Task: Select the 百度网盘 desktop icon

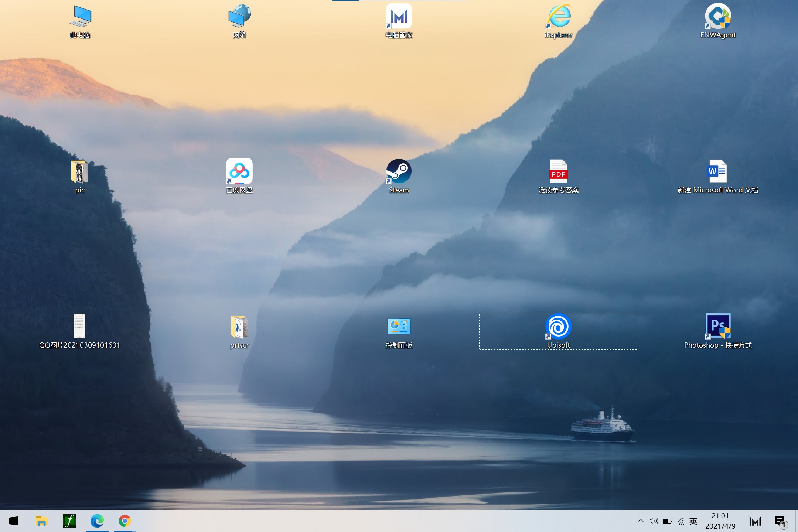Action: (239, 172)
